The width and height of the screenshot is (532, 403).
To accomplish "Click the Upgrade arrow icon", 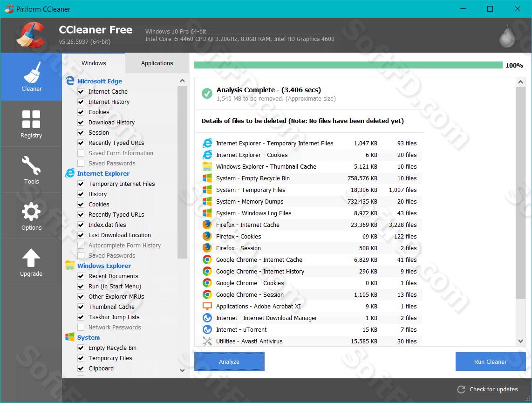I will 31,258.
